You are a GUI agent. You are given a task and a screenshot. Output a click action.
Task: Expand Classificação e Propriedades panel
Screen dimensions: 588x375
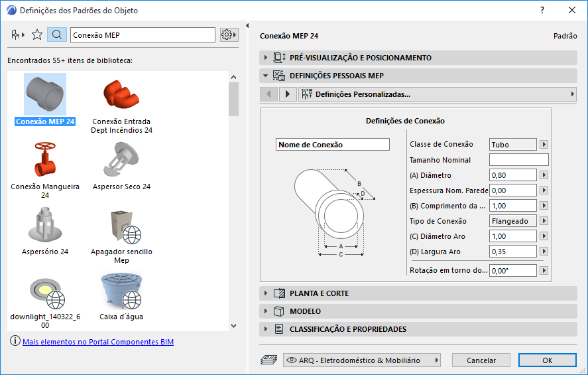418,329
